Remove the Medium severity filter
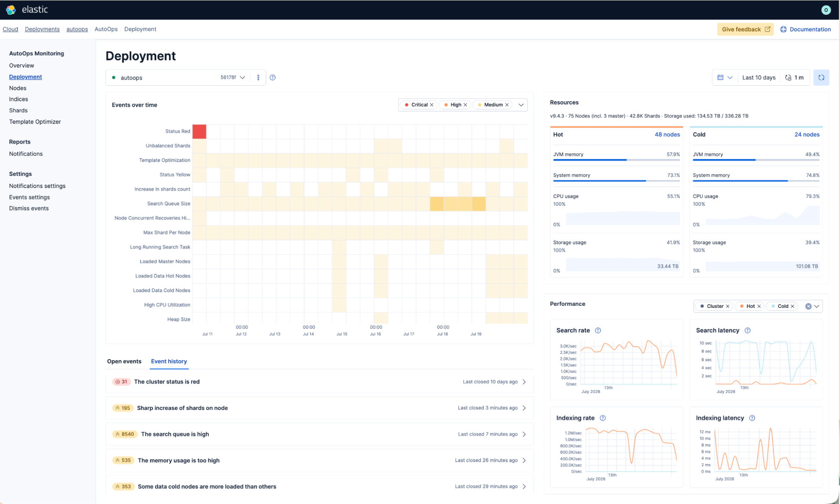The image size is (840, 504). 507,105
